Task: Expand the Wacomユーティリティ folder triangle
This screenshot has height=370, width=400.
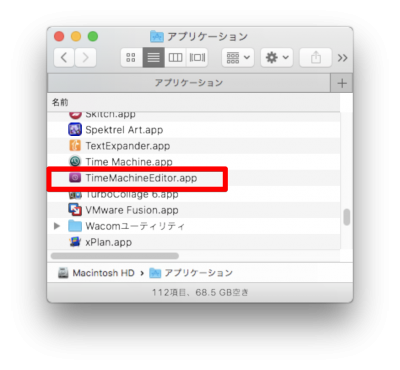Action: [57, 226]
